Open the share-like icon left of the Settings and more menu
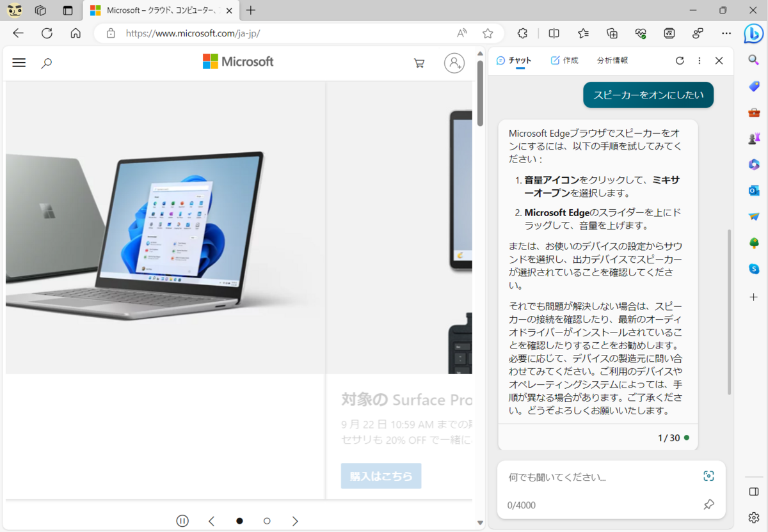This screenshot has height=532, width=768. [x=698, y=33]
